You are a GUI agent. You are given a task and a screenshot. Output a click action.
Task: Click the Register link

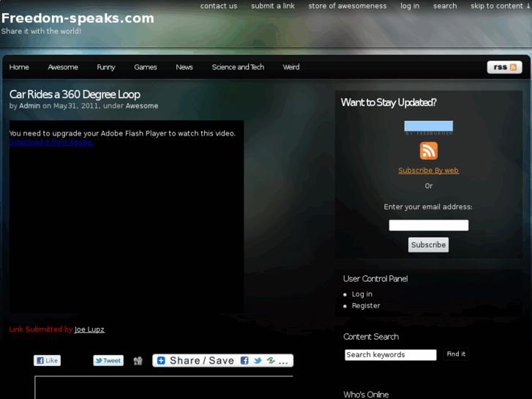tap(366, 305)
